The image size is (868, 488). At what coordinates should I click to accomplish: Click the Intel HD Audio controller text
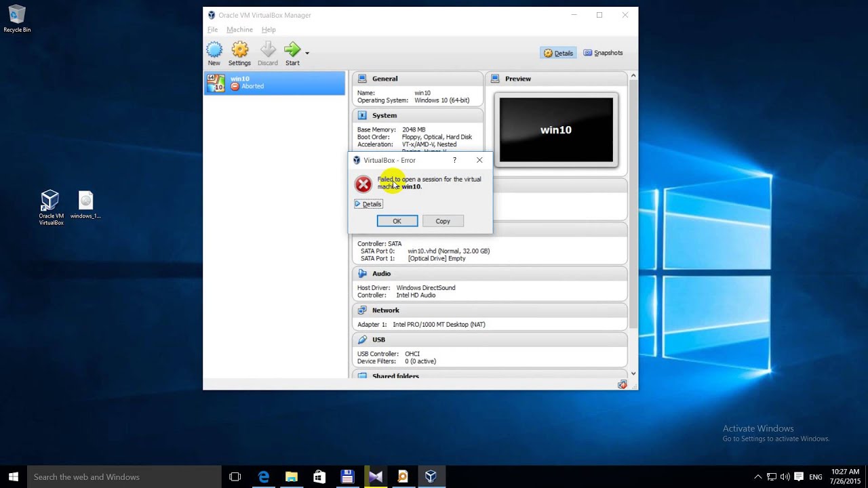(x=416, y=296)
